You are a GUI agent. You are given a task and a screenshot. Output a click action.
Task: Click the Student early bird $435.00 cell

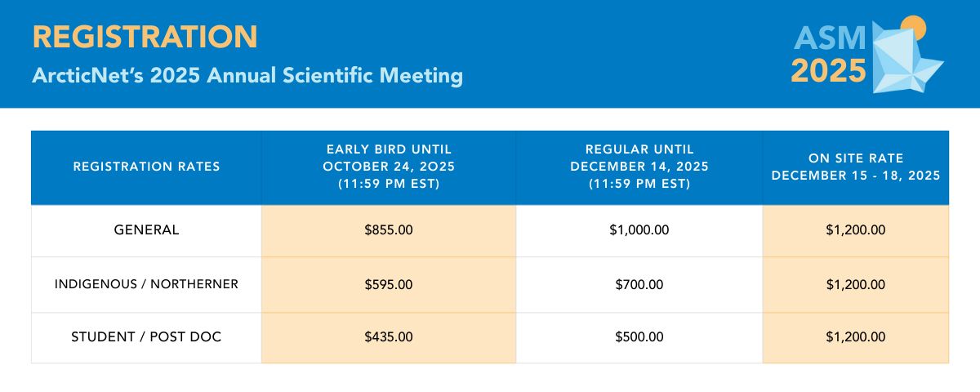point(389,336)
